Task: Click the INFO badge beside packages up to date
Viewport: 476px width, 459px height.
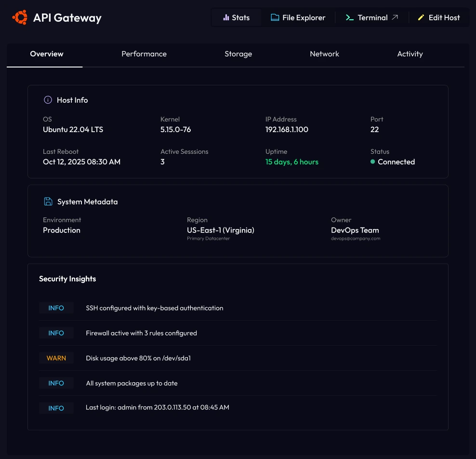Action: pos(56,383)
